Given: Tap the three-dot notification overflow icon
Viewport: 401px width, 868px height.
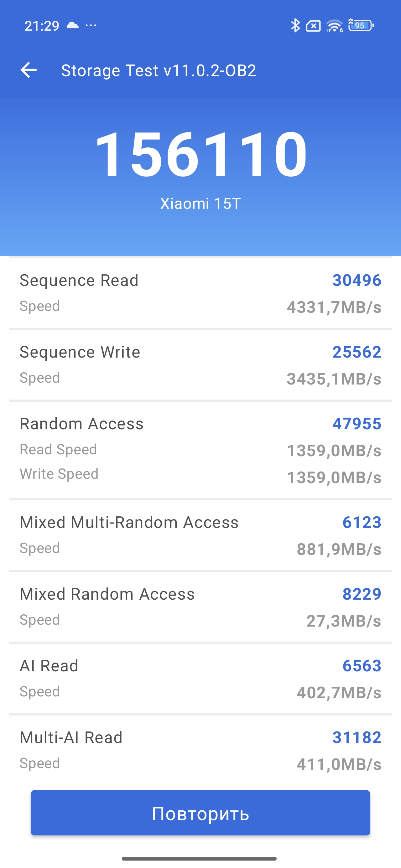Looking at the screenshot, I should coord(91,25).
